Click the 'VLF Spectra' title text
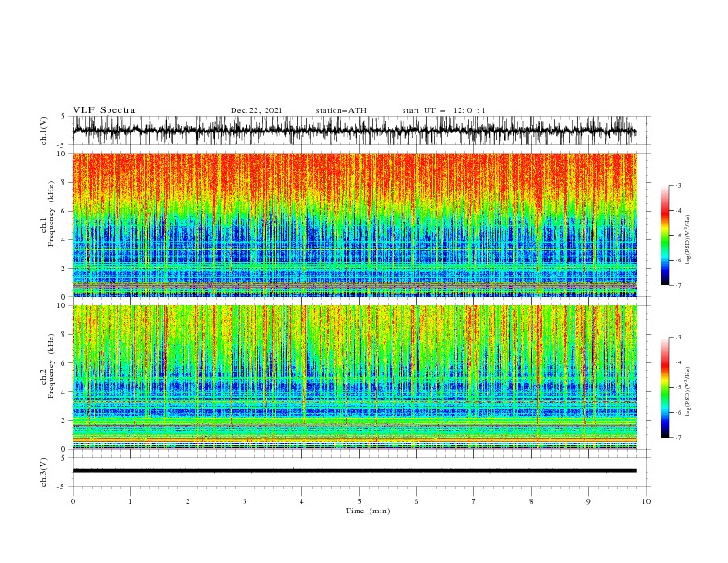 pyautogui.click(x=104, y=110)
